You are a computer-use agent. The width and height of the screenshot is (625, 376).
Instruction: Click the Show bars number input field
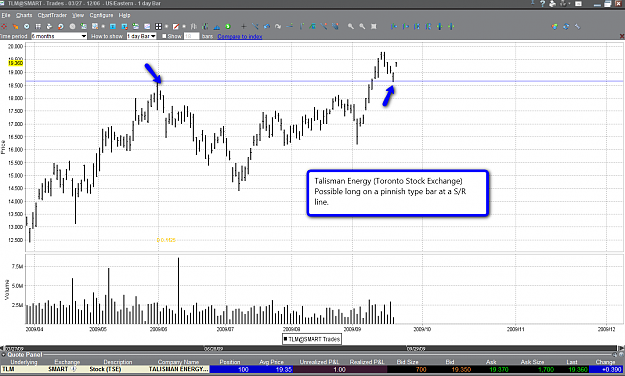(191, 36)
